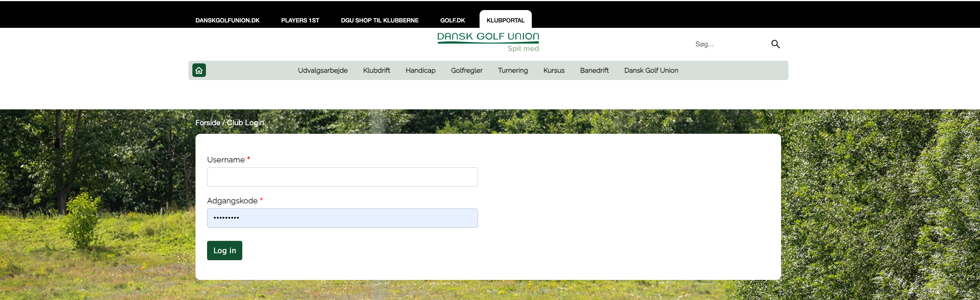Open the DANSKGOLFUNION.DK top tab
Viewport: 980px width, 300px height.
pyautogui.click(x=227, y=20)
